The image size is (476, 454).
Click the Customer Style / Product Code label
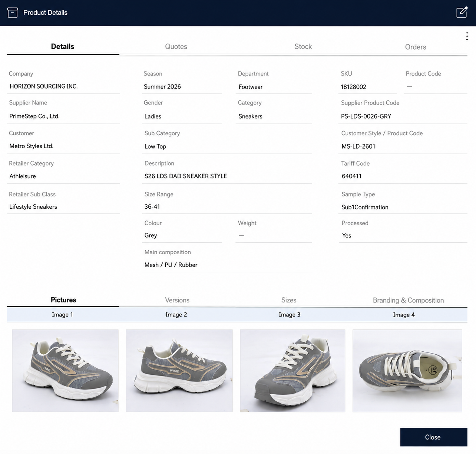click(x=382, y=133)
